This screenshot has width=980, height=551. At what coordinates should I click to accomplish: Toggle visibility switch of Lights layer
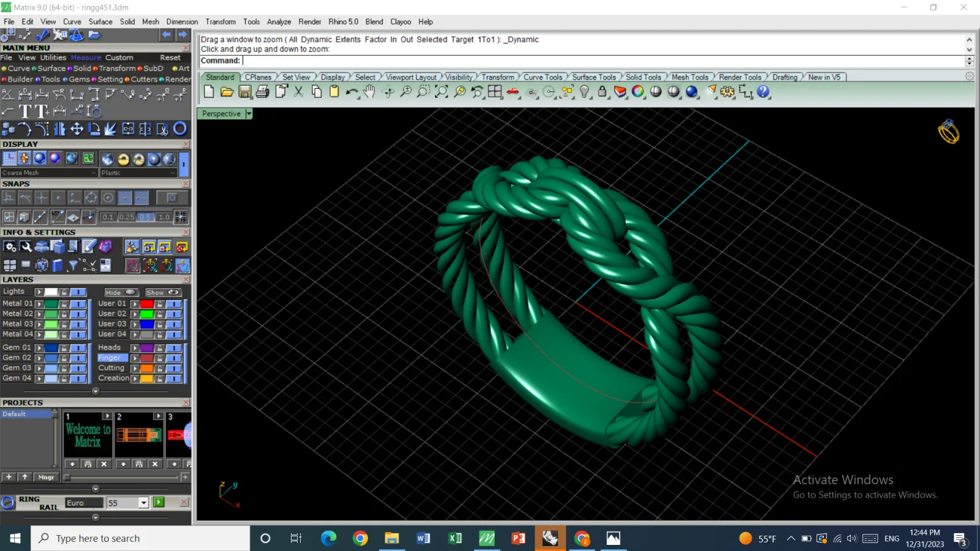click(78, 292)
